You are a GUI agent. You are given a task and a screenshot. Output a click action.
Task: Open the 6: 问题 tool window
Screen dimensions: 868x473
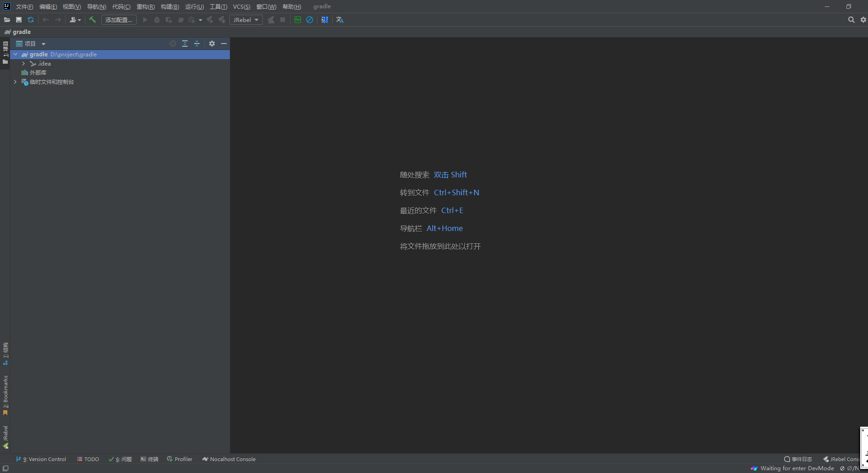(x=120, y=459)
